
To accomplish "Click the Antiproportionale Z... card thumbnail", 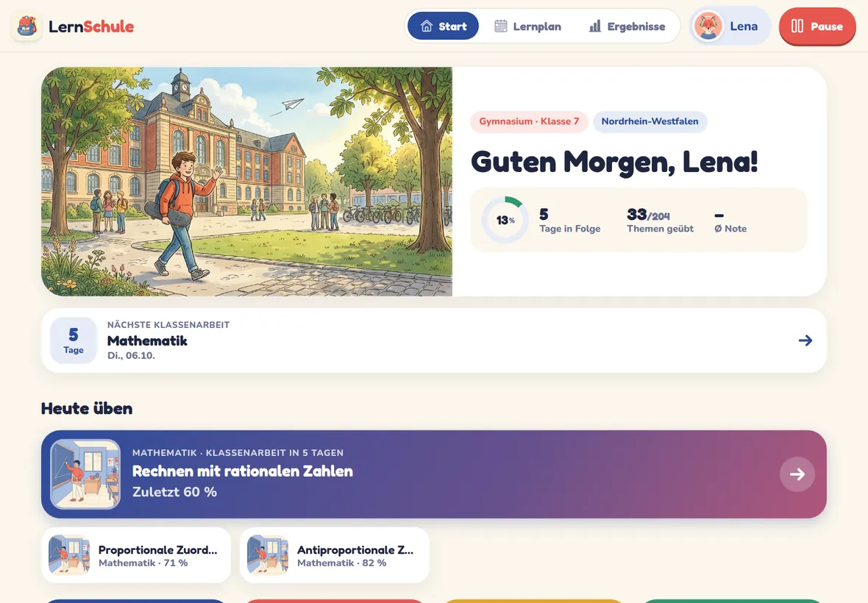I will click(x=267, y=555).
